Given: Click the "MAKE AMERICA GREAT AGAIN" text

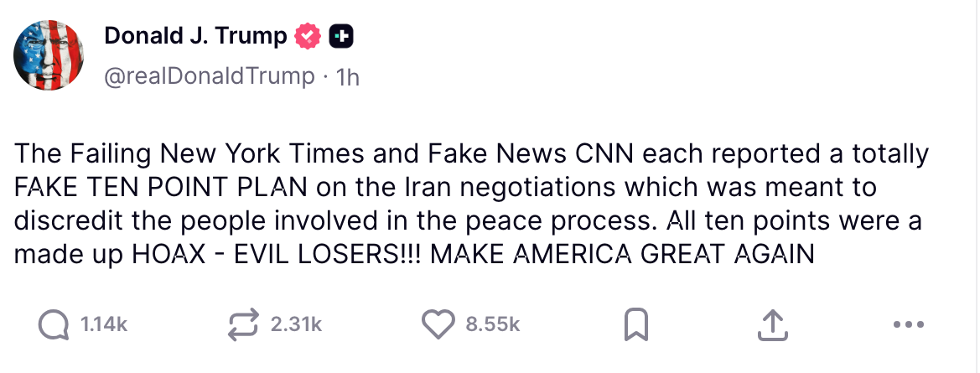Looking at the screenshot, I should 622,252.
